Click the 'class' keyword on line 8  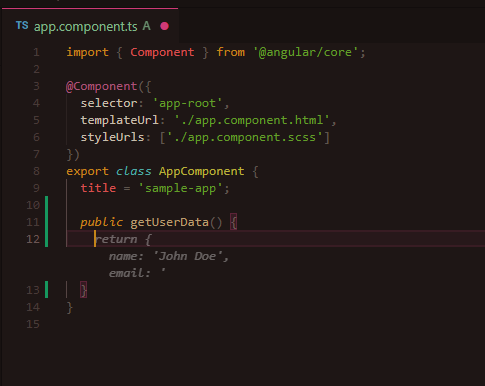point(134,171)
